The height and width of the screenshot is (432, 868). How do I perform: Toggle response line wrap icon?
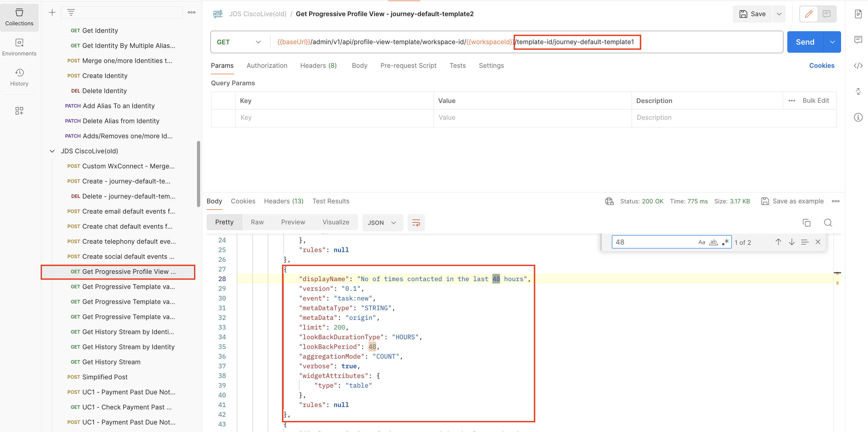[416, 223]
